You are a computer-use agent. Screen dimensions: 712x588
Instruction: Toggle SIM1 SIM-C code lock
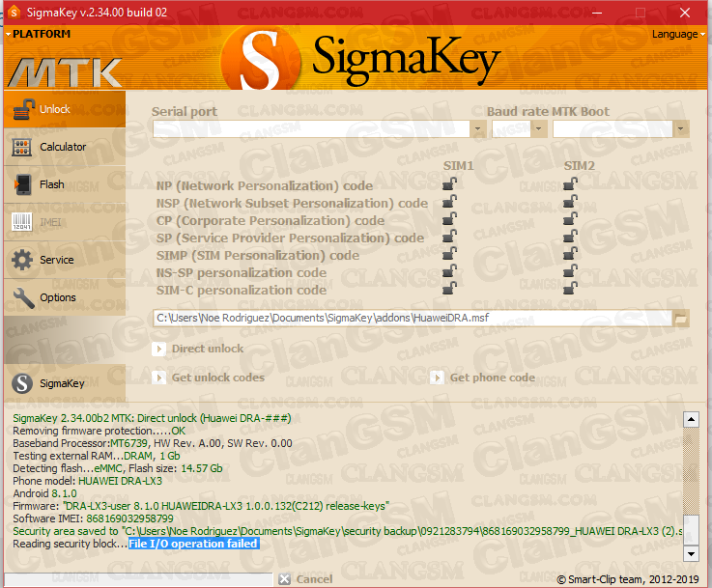449,288
